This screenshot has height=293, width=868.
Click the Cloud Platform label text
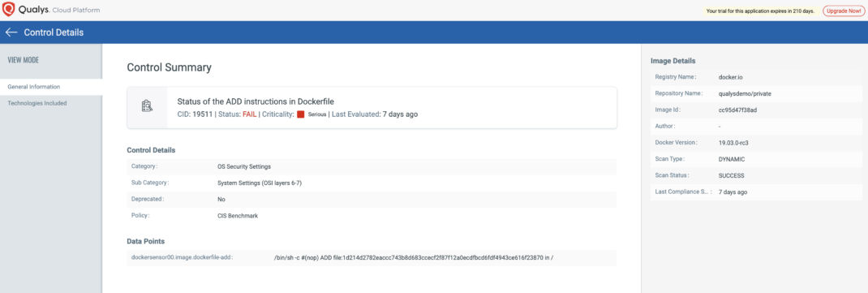[x=75, y=10]
